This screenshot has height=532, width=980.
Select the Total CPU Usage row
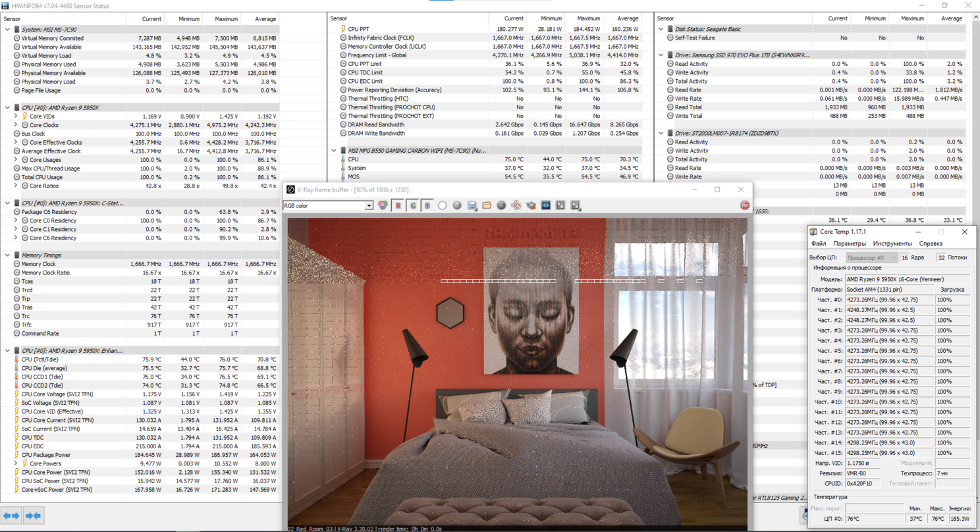click(x=140, y=177)
